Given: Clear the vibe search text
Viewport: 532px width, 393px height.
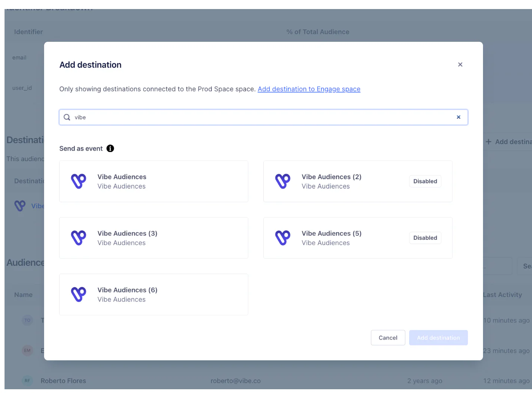Looking at the screenshot, I should pyautogui.click(x=459, y=117).
